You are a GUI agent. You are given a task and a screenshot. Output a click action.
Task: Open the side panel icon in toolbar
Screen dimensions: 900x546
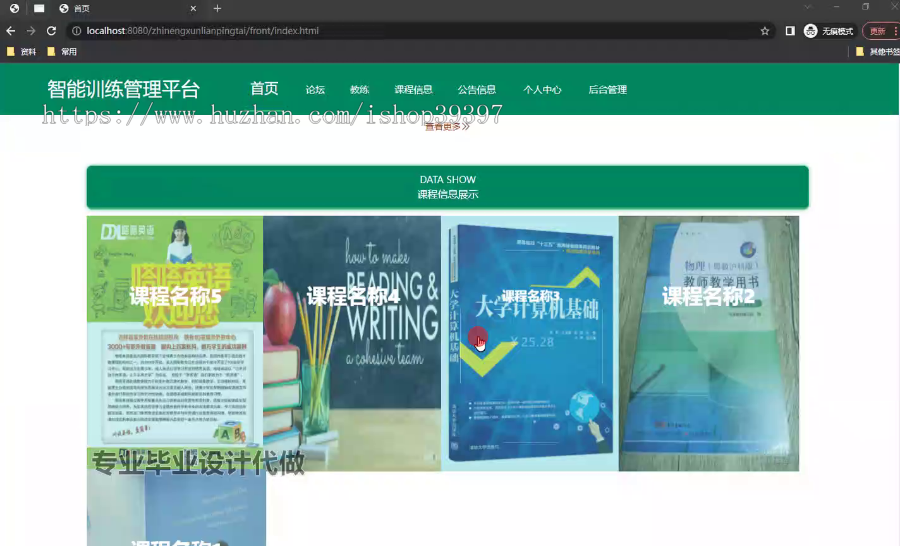[790, 31]
